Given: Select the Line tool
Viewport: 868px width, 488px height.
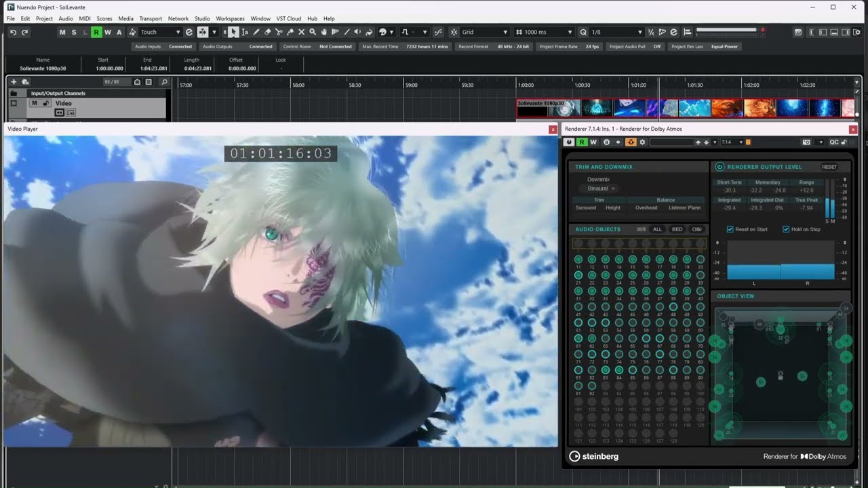Looking at the screenshot, I should (x=347, y=32).
